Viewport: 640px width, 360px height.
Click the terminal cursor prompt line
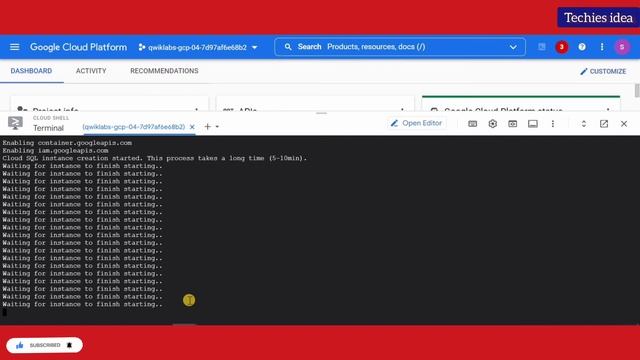point(4,312)
